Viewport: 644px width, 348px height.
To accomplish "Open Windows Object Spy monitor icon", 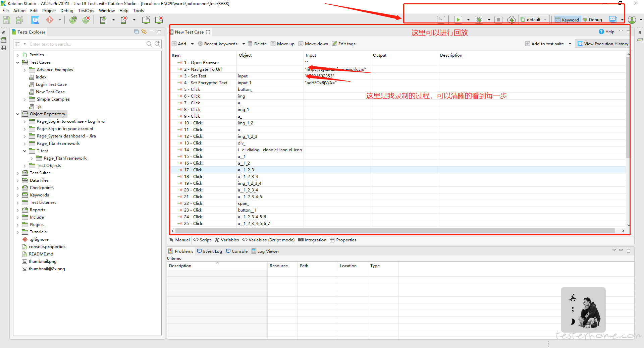I will click(x=146, y=20).
